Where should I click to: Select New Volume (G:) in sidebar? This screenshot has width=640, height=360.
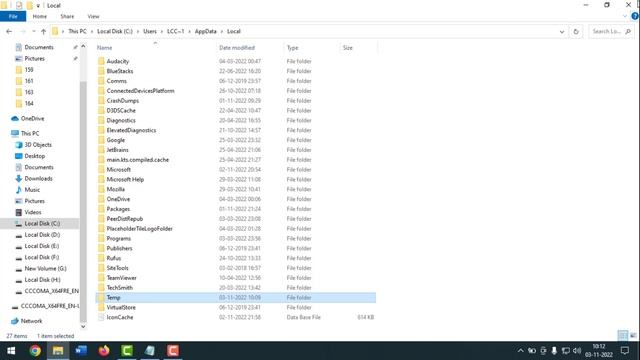pyautogui.click(x=45, y=269)
